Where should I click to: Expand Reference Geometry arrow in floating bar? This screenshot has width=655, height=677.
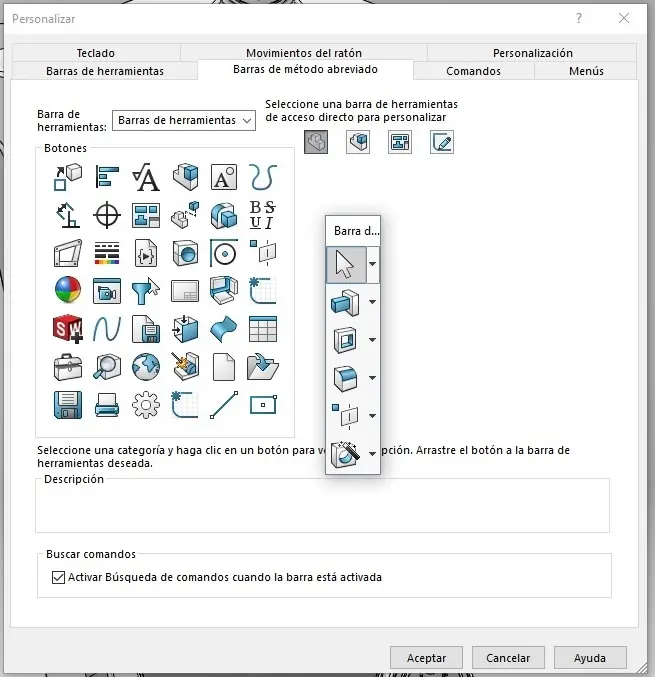[x=372, y=416]
